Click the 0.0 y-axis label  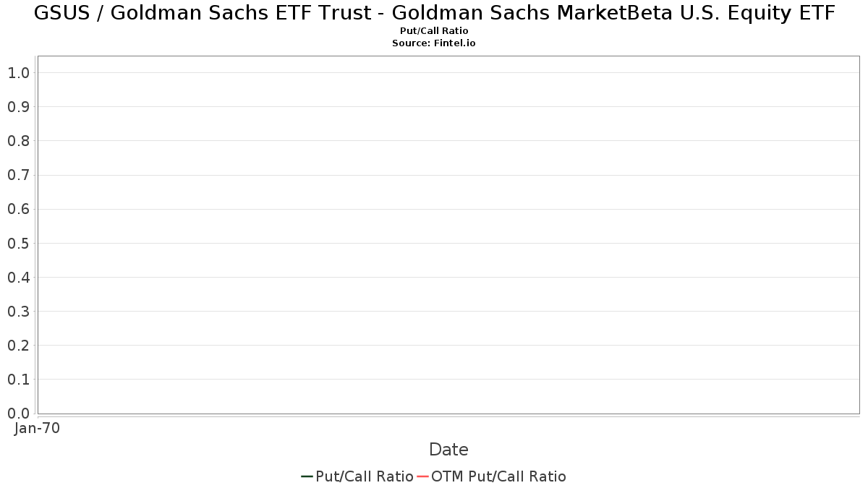[x=18, y=414]
